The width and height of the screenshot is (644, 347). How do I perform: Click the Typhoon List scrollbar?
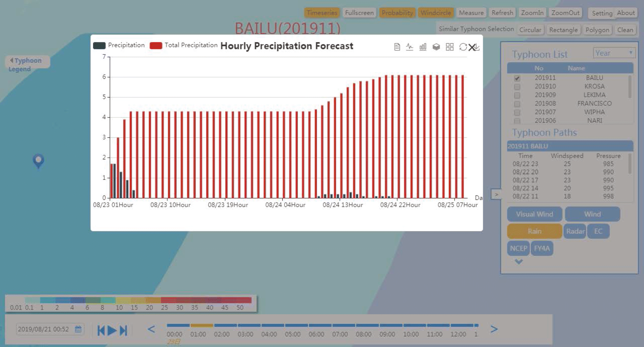629,87
